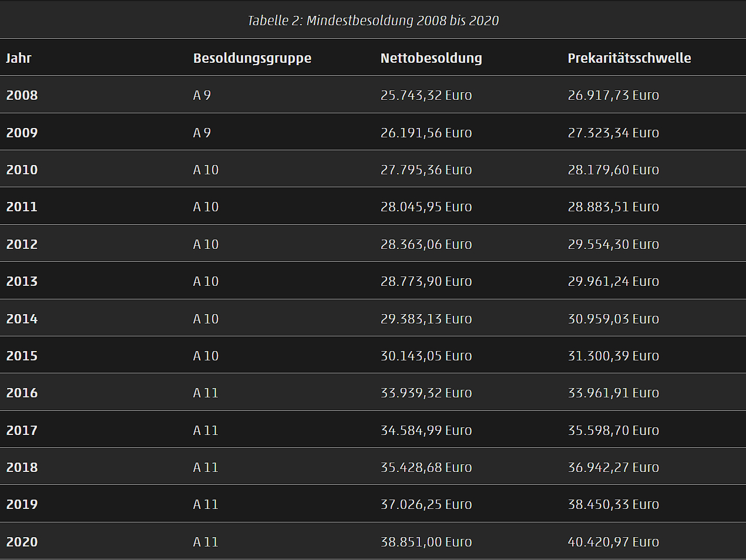Click the table caption 'Tabelle 2: Mindestbesoldung 2008 bis 2020'
The height and width of the screenshot is (560, 746).
point(373,21)
